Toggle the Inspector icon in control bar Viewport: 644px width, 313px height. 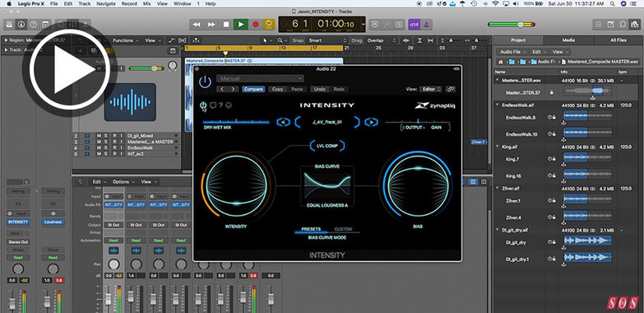(x=21, y=24)
